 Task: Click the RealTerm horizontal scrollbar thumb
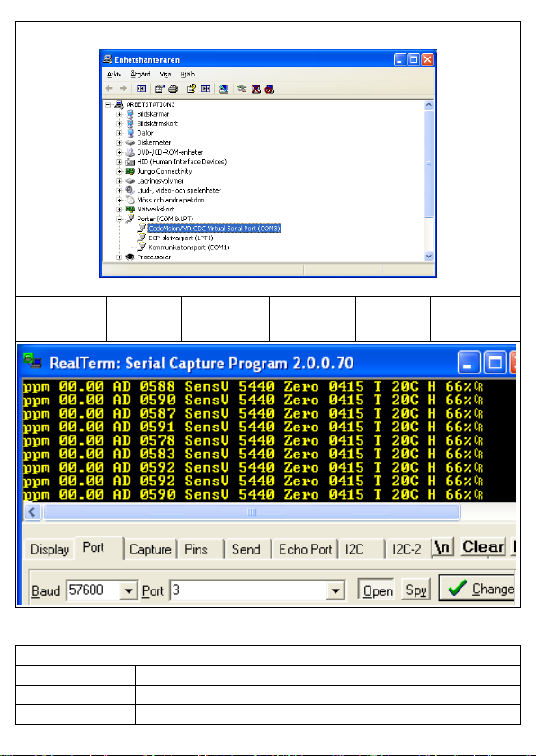pyautogui.click(x=252, y=511)
